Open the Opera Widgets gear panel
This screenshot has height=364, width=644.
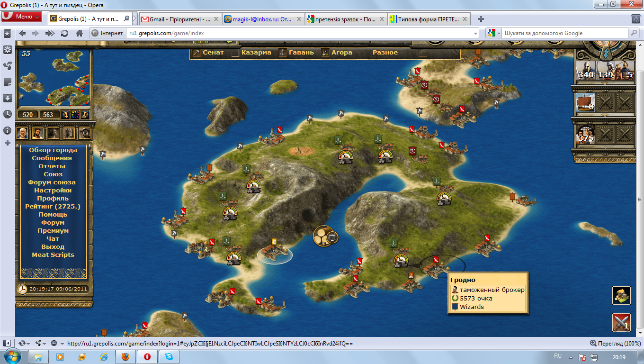7,50
